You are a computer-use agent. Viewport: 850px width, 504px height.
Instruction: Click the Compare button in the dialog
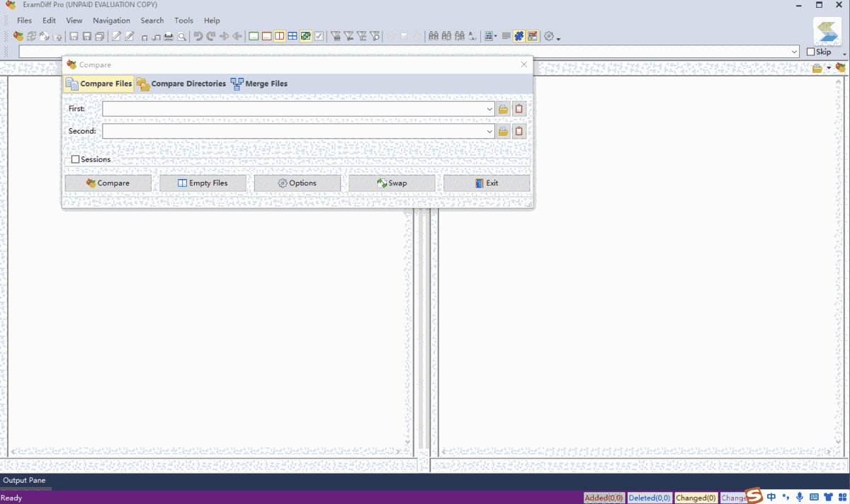(108, 183)
